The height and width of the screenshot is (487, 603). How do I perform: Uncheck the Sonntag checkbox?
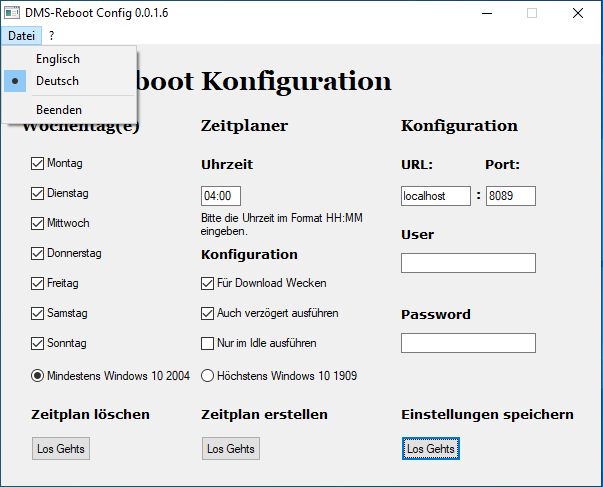[x=38, y=343]
